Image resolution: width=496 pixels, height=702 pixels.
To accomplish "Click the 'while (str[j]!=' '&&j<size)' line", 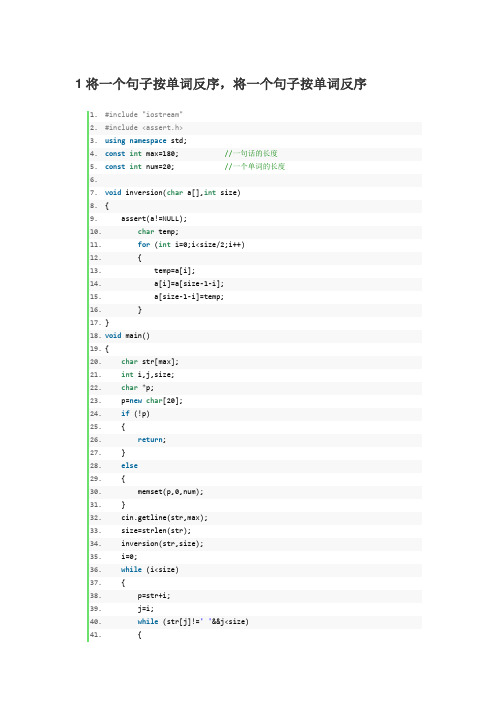I will [193, 621].
